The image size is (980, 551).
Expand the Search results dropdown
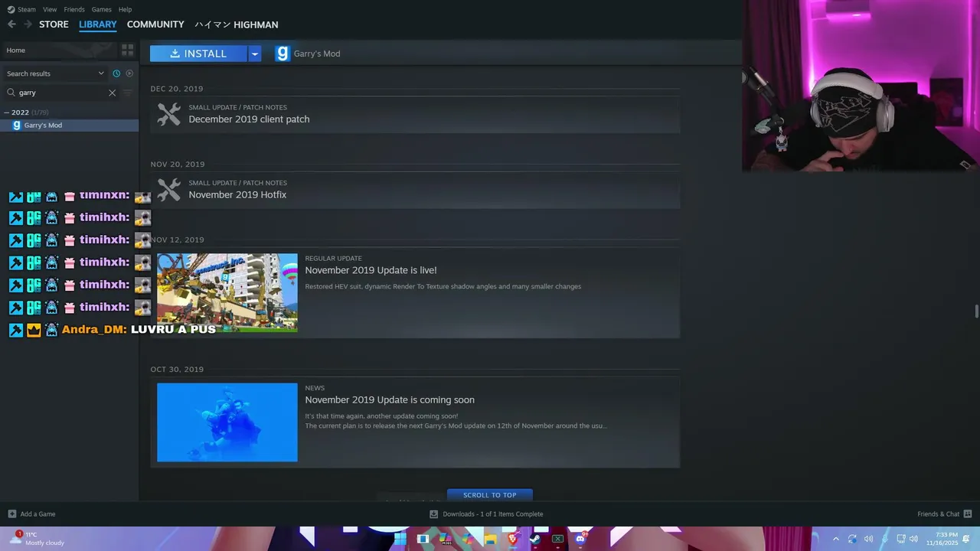coord(55,73)
